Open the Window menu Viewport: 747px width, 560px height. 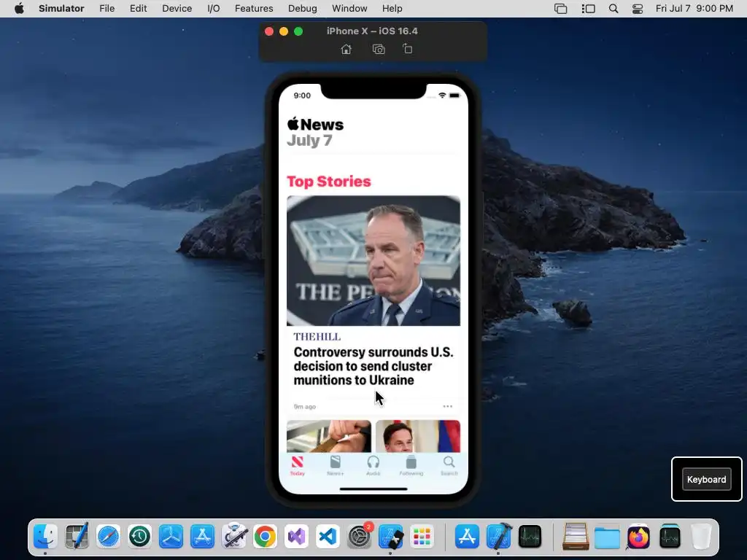pyautogui.click(x=349, y=9)
